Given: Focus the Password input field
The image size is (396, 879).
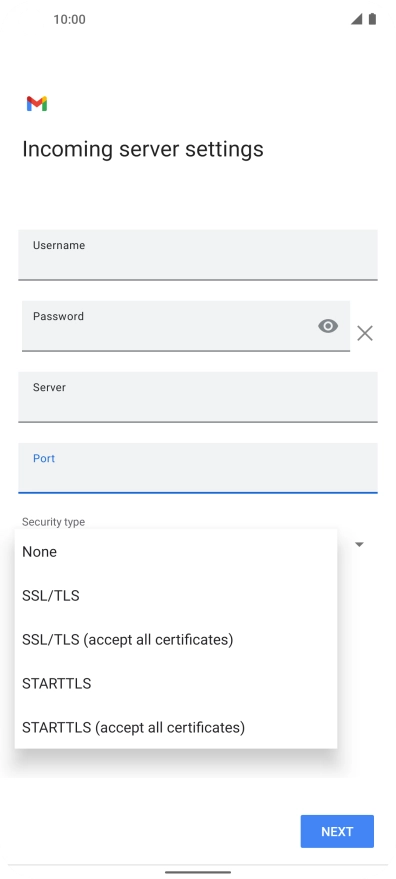Looking at the screenshot, I should tap(186, 326).
